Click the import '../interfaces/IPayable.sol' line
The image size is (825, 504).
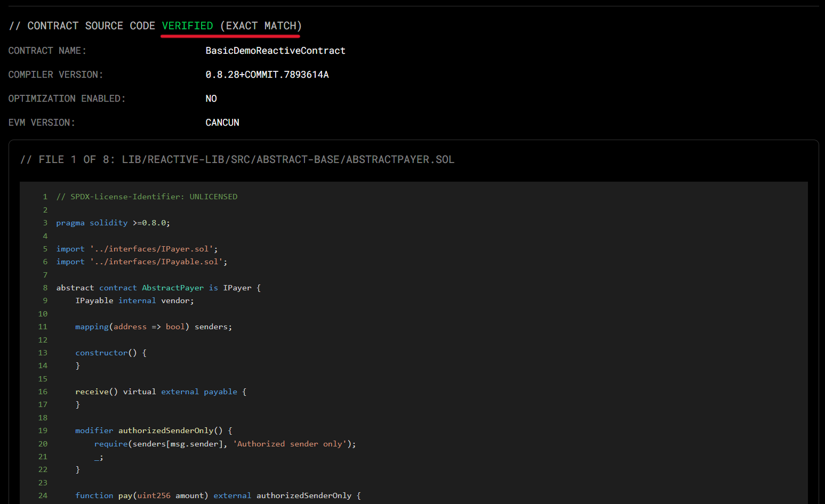click(142, 262)
